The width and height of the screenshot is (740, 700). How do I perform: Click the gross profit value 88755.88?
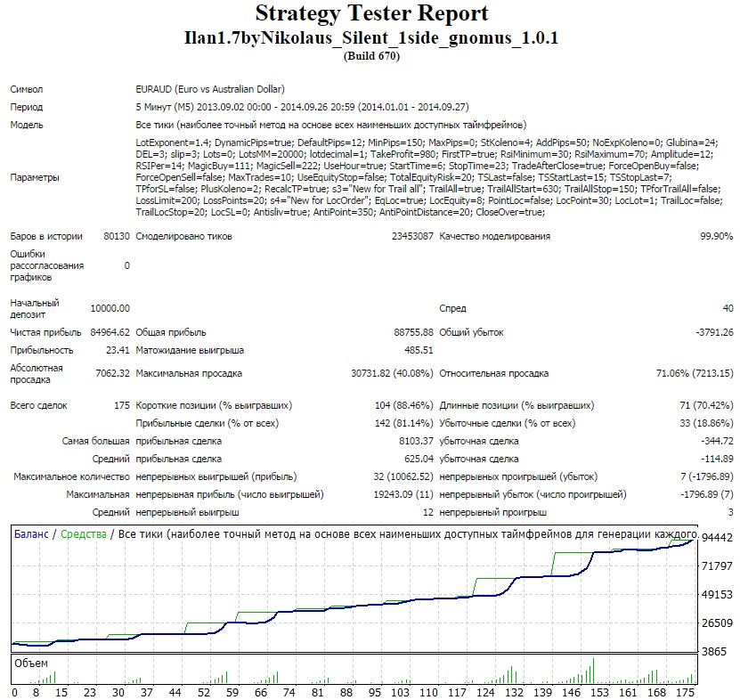point(413,332)
